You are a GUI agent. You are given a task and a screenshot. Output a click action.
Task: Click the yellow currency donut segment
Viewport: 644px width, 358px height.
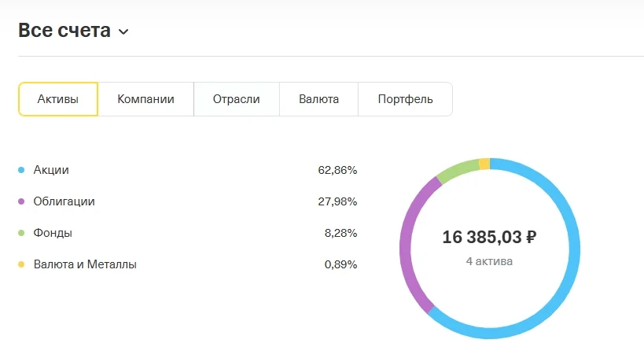484,164
